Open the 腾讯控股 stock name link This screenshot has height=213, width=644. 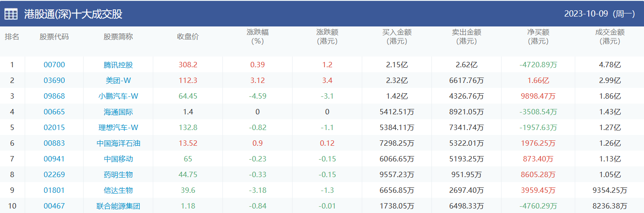tap(118, 65)
